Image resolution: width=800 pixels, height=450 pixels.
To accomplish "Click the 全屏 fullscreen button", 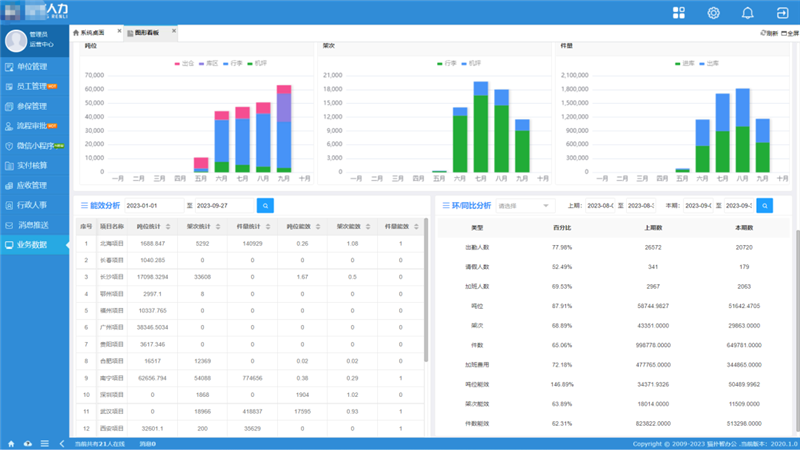I will tap(790, 33).
